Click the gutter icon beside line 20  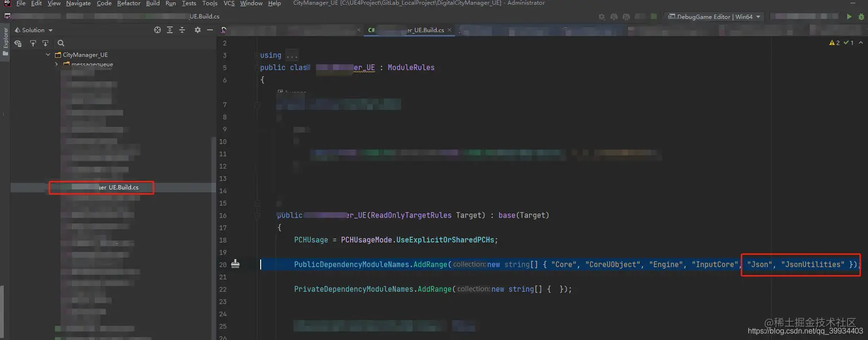point(235,264)
